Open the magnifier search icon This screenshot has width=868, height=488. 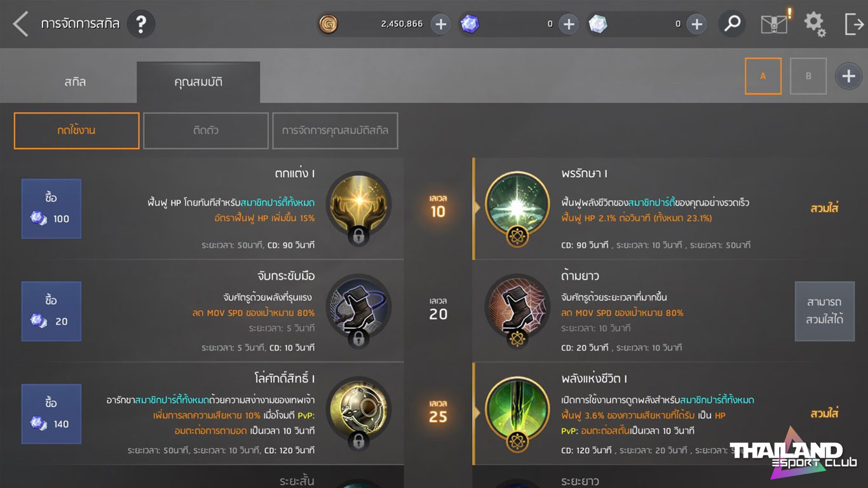732,24
